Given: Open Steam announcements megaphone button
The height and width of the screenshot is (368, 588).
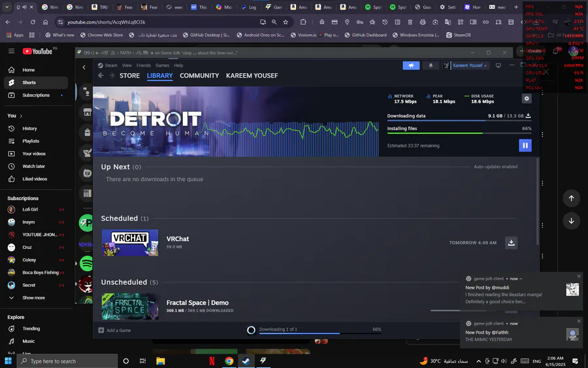Looking at the screenshot, I should [x=411, y=65].
